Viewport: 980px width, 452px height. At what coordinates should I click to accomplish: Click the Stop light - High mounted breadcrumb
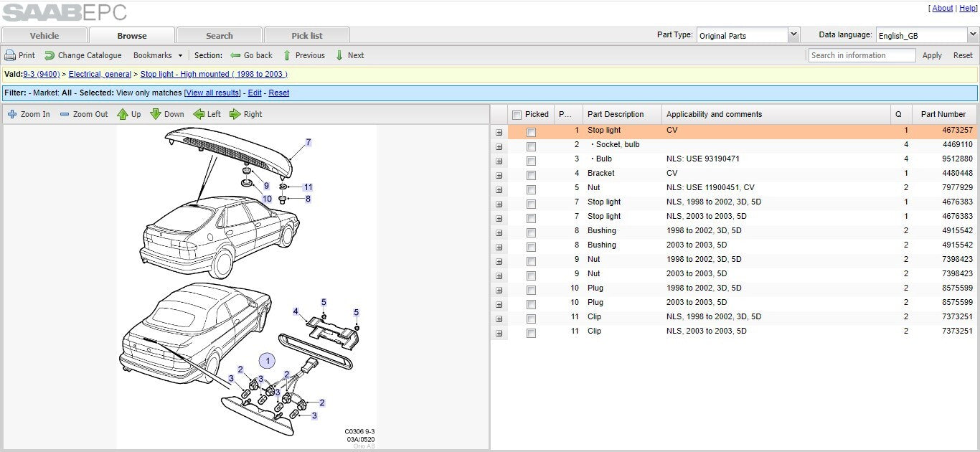pyautogui.click(x=214, y=74)
